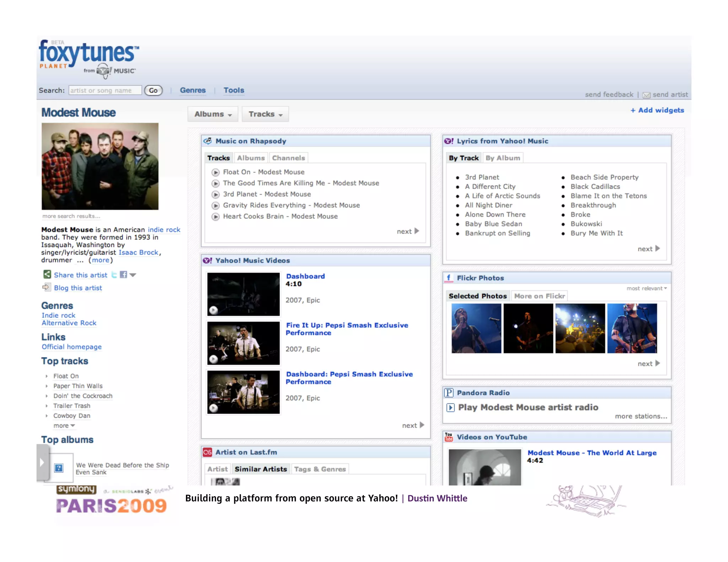Click Yahoo icon in Lyrics widget header
The image size is (728, 562).
click(449, 141)
